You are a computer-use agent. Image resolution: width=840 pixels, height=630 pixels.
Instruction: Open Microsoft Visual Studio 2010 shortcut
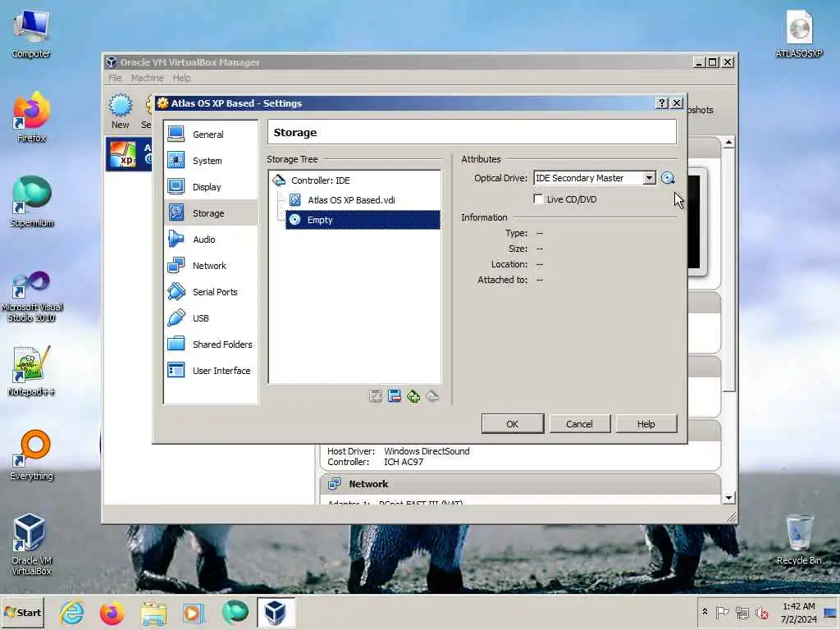tap(32, 296)
